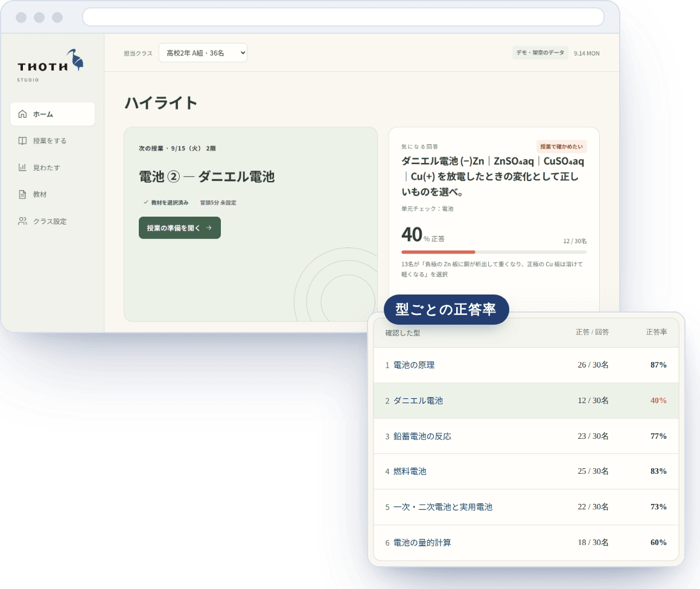The width and height of the screenshot is (700, 589).
Task: Open the 電池の原理 row link
Action: [414, 365]
